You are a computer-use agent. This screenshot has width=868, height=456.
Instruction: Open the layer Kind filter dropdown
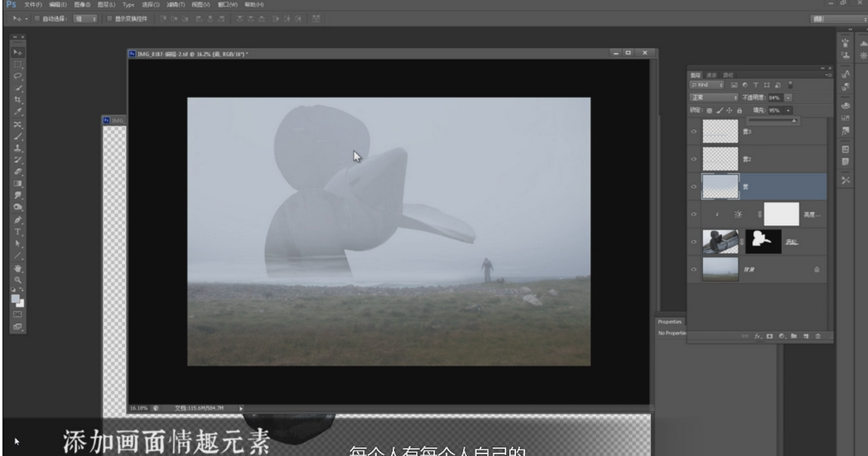click(x=707, y=84)
